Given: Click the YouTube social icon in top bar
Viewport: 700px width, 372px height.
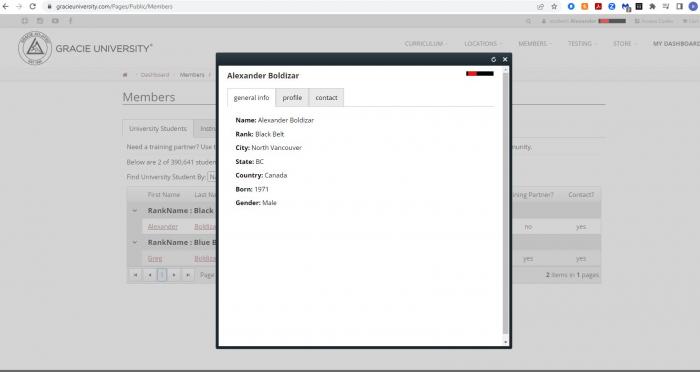Looking at the screenshot, I should click(55, 21).
